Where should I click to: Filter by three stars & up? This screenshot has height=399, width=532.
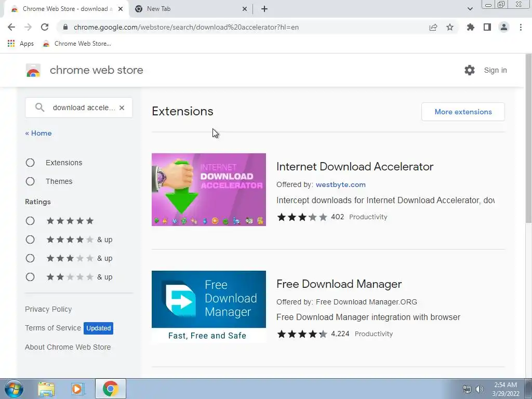(x=30, y=258)
